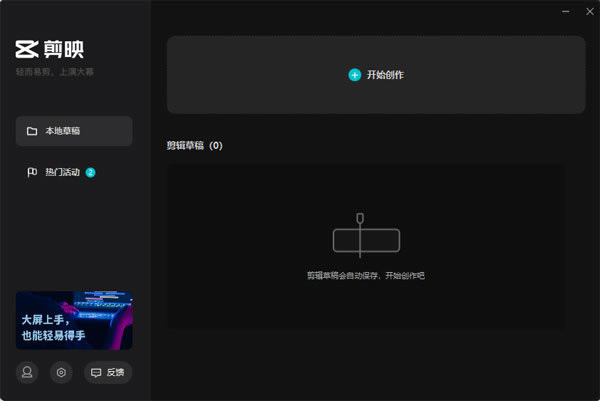
Task: Click the teal plus icon for 开始创作
Action: click(x=354, y=75)
